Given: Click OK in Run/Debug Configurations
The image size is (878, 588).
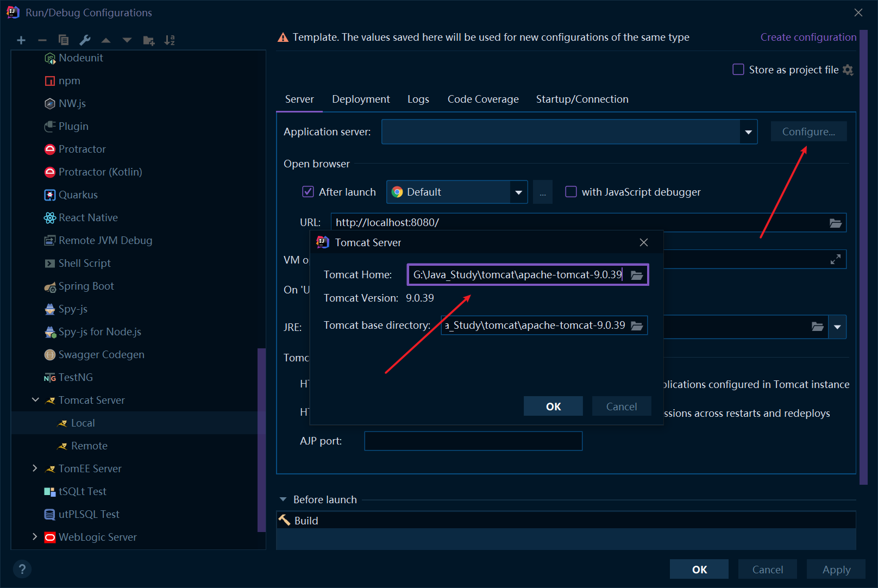Looking at the screenshot, I should point(699,570).
